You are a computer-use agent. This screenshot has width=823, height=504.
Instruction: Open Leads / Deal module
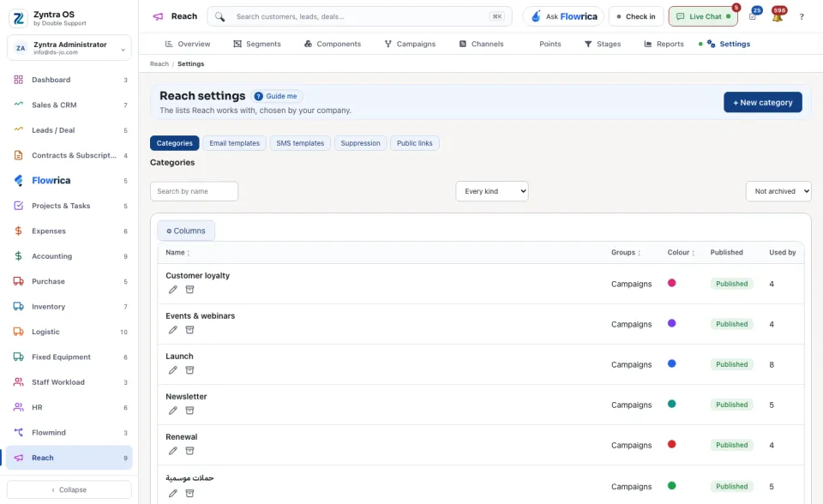69,130
